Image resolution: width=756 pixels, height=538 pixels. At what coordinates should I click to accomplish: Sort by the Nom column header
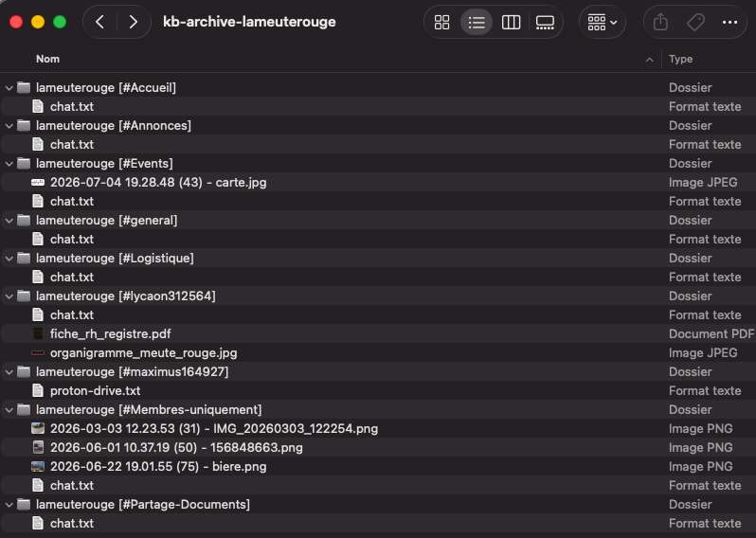pos(47,59)
